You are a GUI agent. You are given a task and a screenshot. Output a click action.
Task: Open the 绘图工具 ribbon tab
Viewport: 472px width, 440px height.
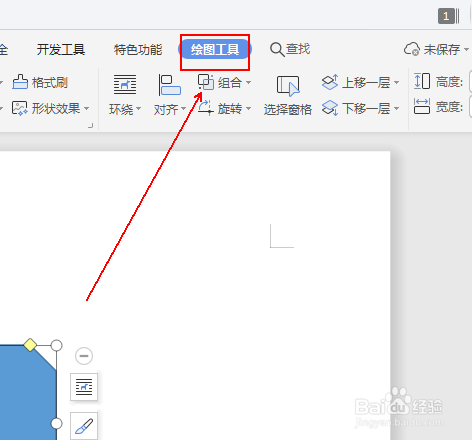[x=215, y=50]
